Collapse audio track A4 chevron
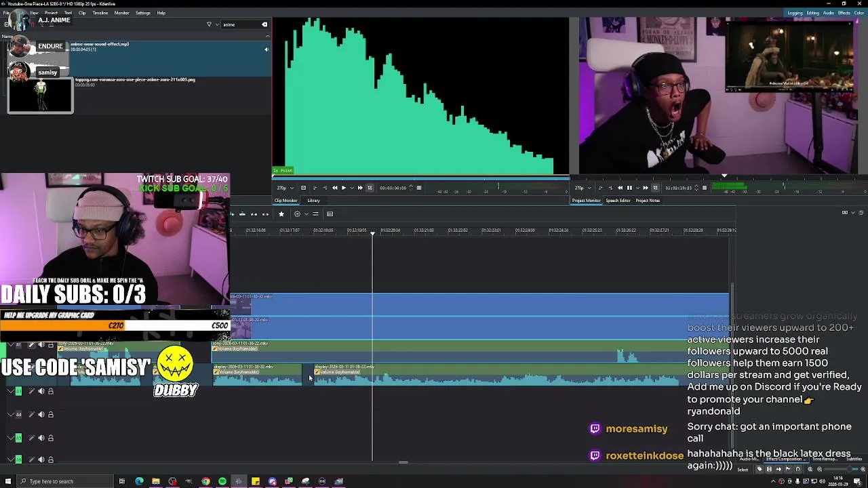Image resolution: width=868 pixels, height=488 pixels. coord(10,415)
